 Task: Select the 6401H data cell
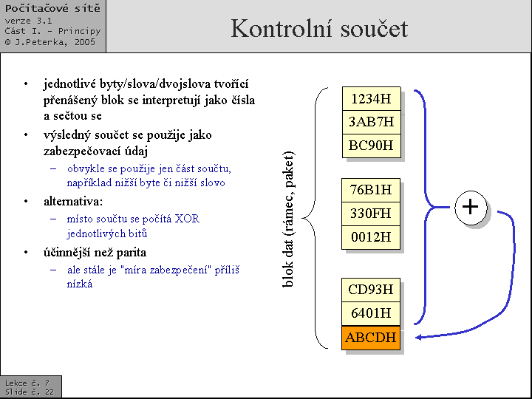point(371,313)
